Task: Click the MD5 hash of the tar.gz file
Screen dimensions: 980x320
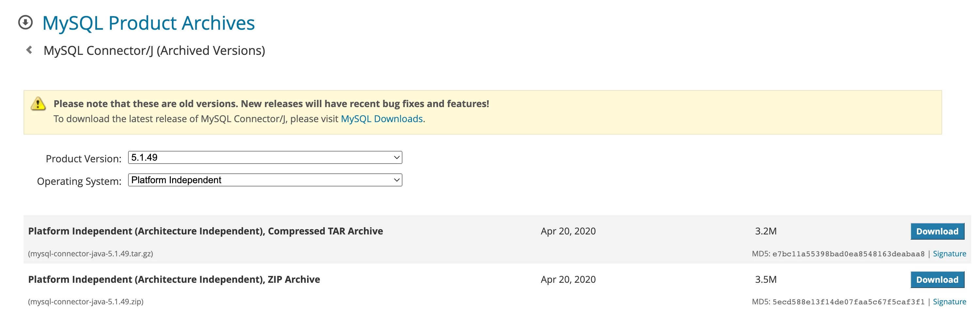Action: pos(848,254)
